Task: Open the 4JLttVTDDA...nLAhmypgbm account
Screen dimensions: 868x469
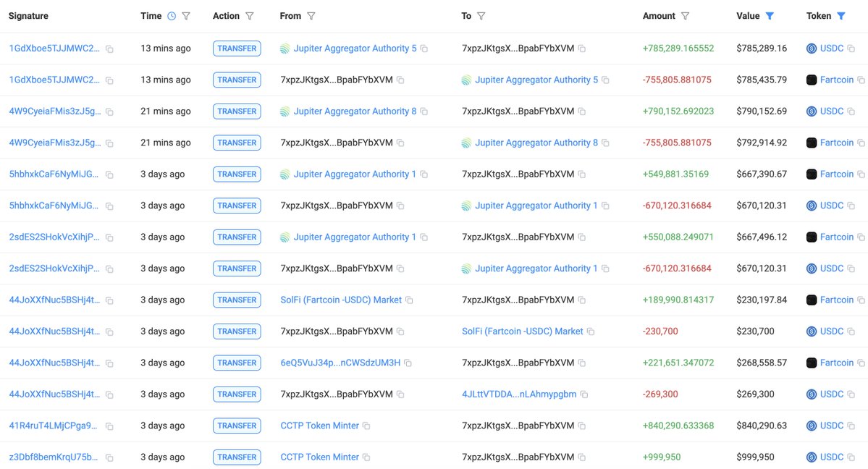Action: point(519,394)
